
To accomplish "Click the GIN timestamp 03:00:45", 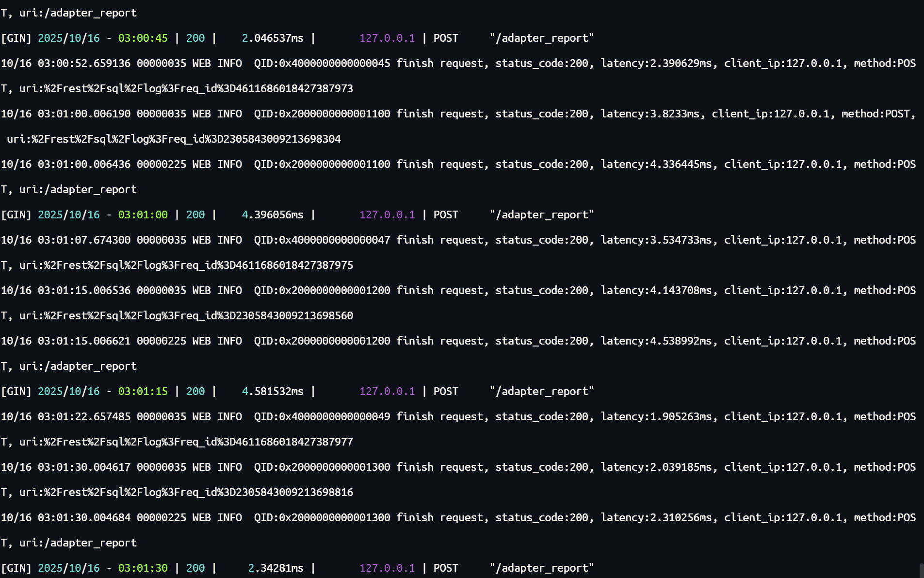I will pyautogui.click(x=143, y=38).
